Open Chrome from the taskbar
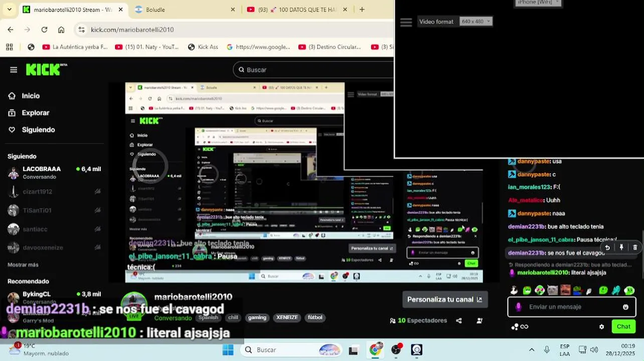Viewport: 644px width, 361px height. tap(375, 349)
